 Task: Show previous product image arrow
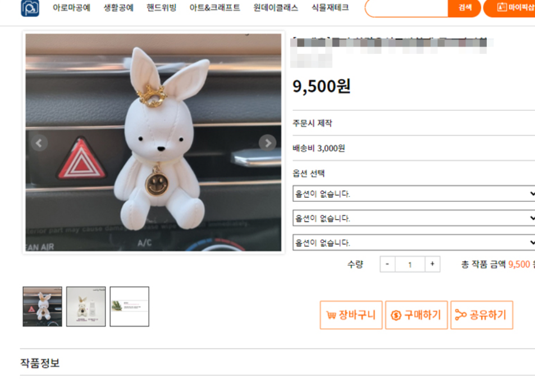point(39,143)
